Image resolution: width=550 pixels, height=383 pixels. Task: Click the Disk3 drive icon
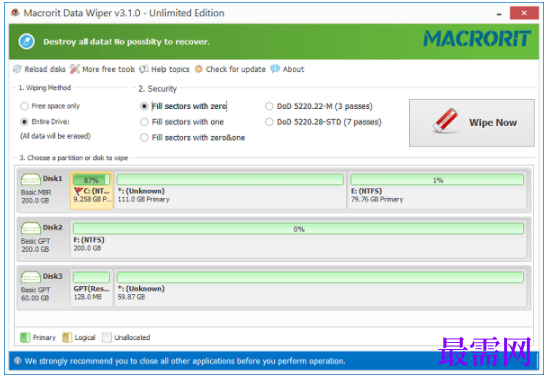(31, 277)
